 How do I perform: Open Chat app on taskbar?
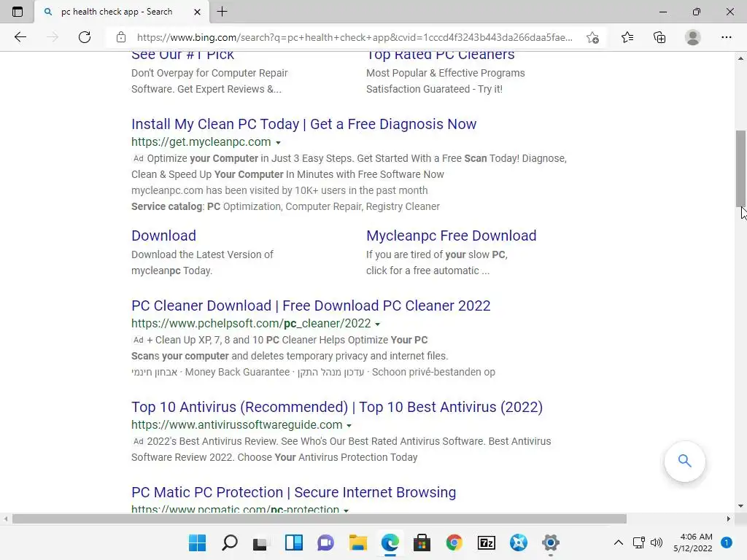tap(326, 542)
